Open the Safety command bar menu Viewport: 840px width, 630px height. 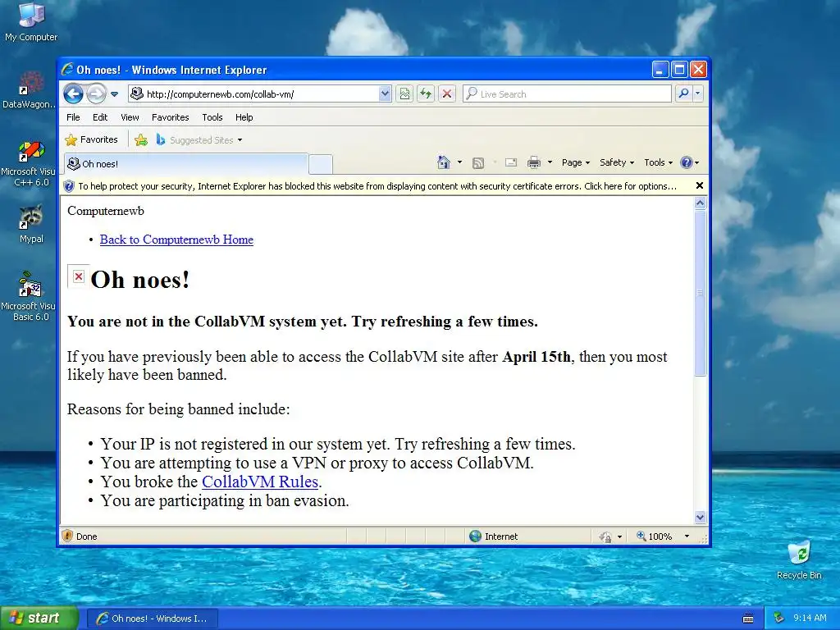click(617, 162)
